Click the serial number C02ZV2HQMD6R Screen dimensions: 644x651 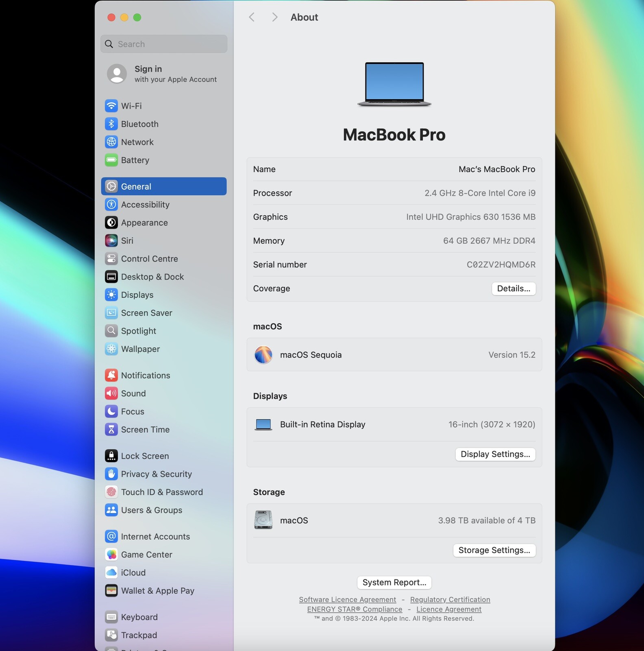point(501,264)
